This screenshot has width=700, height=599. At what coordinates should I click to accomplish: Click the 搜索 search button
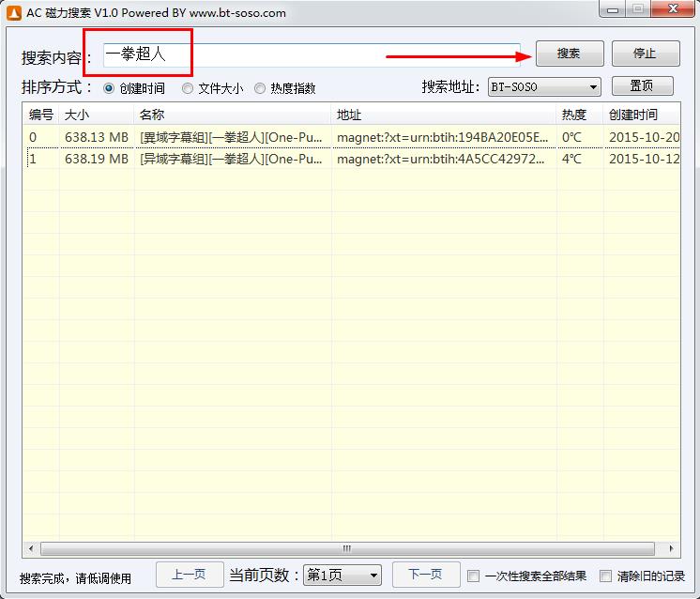pos(569,54)
